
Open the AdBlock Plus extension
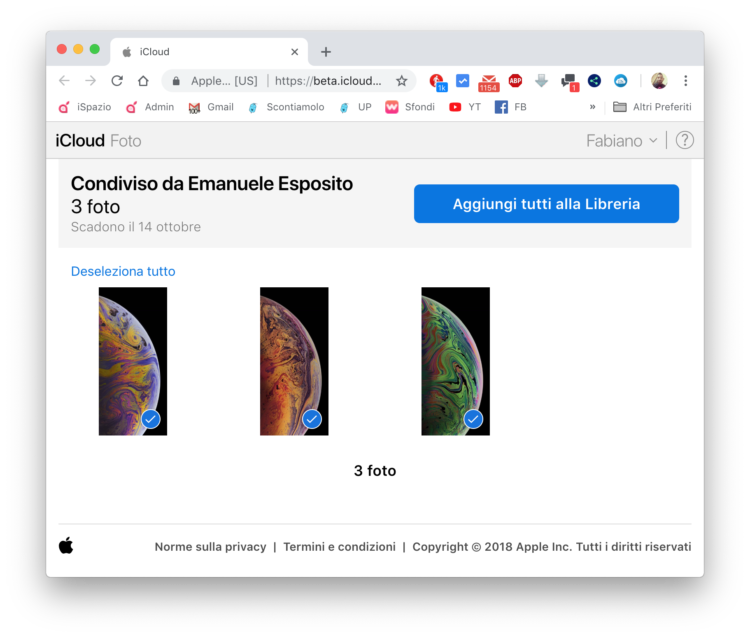tap(515, 81)
